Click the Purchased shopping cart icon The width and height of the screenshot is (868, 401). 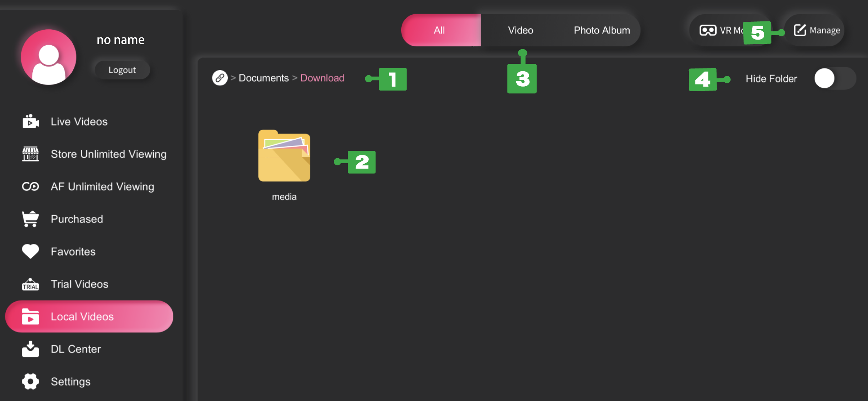pyautogui.click(x=30, y=219)
